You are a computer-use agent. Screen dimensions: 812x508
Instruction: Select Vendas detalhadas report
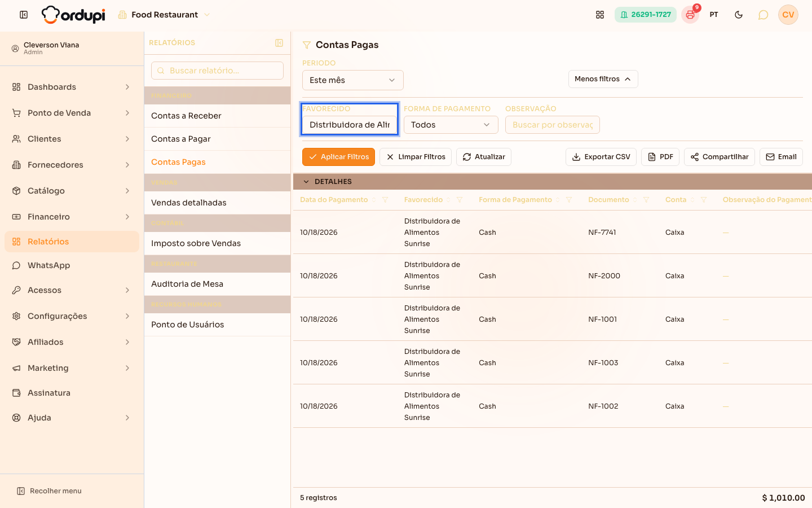(217, 203)
